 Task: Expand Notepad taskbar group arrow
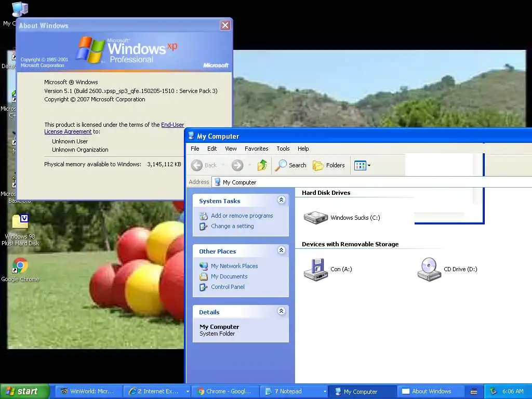325,392
